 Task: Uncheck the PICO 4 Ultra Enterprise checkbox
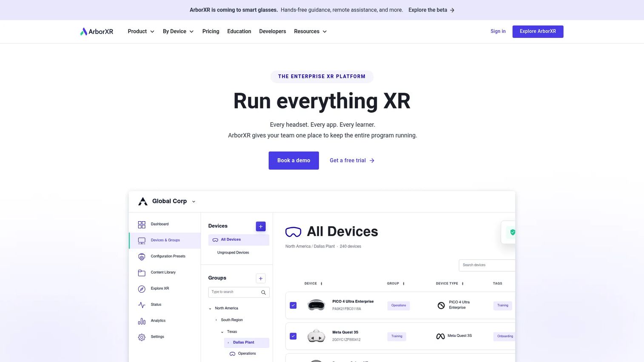click(293, 305)
